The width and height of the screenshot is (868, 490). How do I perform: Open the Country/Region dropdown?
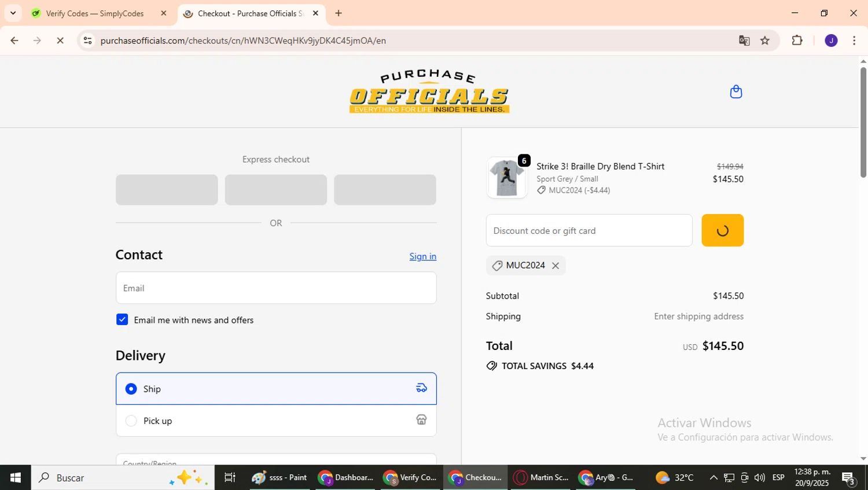point(276,459)
